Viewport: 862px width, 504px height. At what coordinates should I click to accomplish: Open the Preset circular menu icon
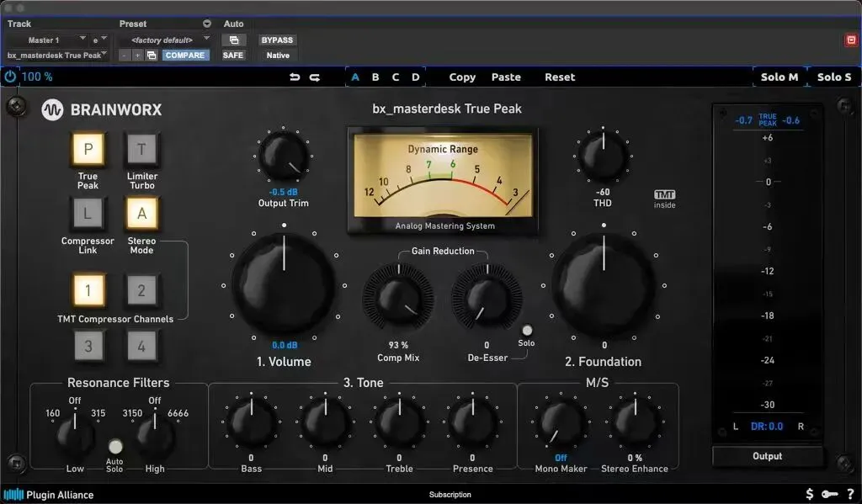[x=207, y=24]
